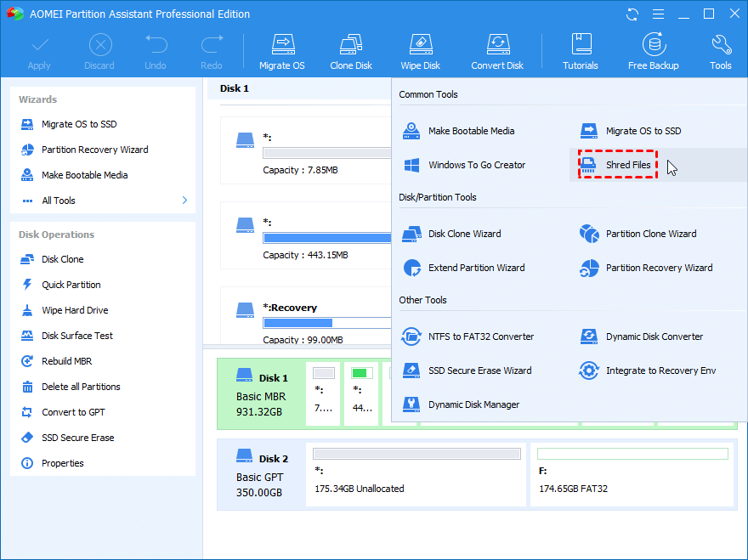Open NTFS to FAT32 Converter
Viewport: 748px width, 560px height.
coord(480,337)
